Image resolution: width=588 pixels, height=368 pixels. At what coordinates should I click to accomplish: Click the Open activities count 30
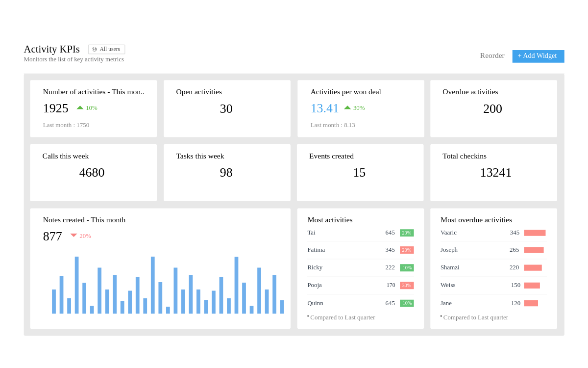pyautogui.click(x=226, y=109)
